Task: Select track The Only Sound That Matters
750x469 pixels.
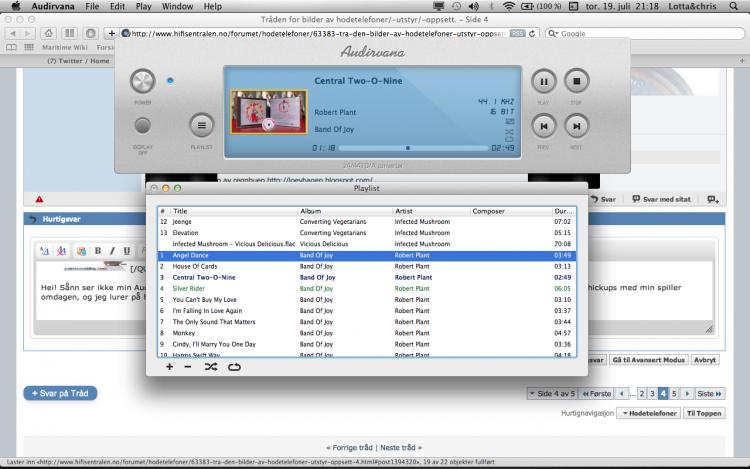Action: pyautogui.click(x=367, y=322)
